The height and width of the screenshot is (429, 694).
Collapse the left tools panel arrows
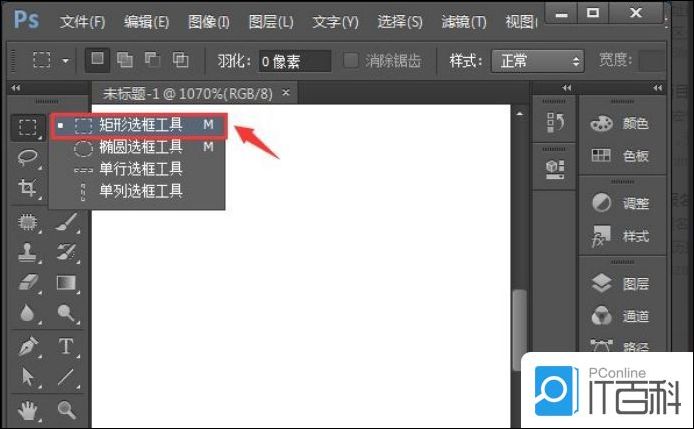pos(16,88)
